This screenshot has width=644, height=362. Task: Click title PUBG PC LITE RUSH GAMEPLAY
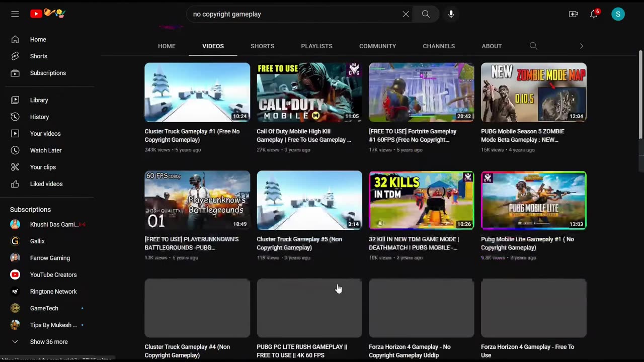tap(302, 351)
